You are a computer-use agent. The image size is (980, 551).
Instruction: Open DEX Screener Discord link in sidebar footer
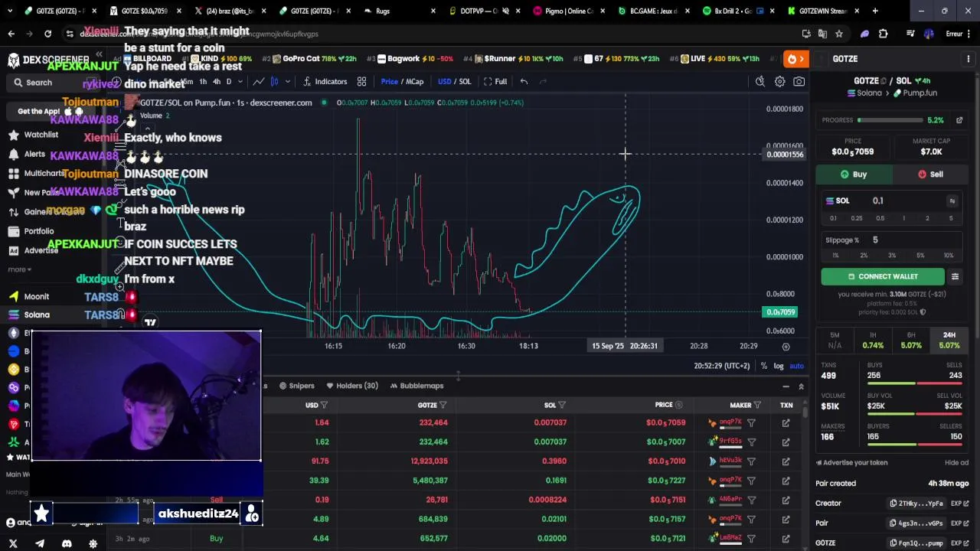(x=67, y=543)
